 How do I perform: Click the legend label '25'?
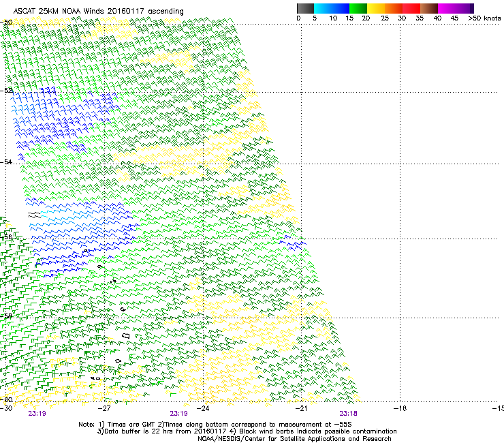click(x=385, y=18)
